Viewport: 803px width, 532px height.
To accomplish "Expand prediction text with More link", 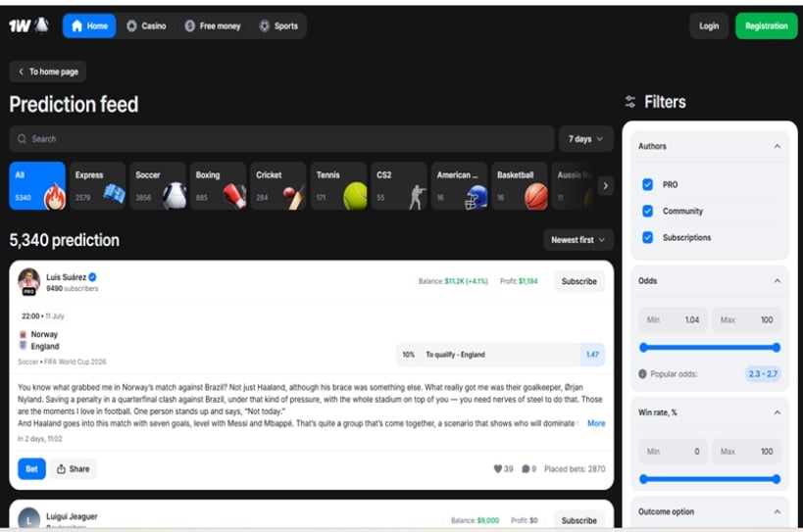I will (x=596, y=423).
